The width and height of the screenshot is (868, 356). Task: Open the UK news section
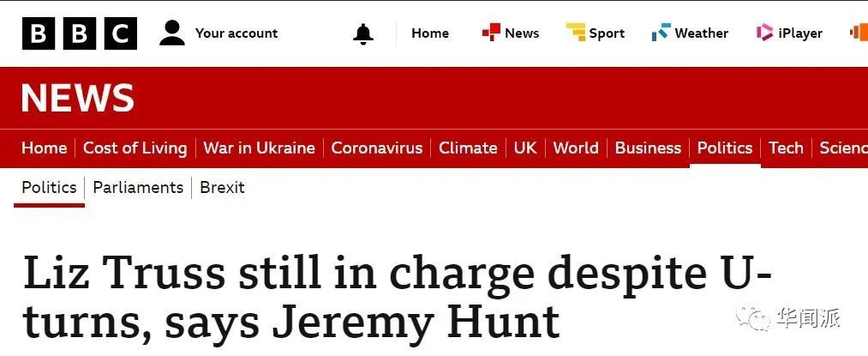pos(525,148)
